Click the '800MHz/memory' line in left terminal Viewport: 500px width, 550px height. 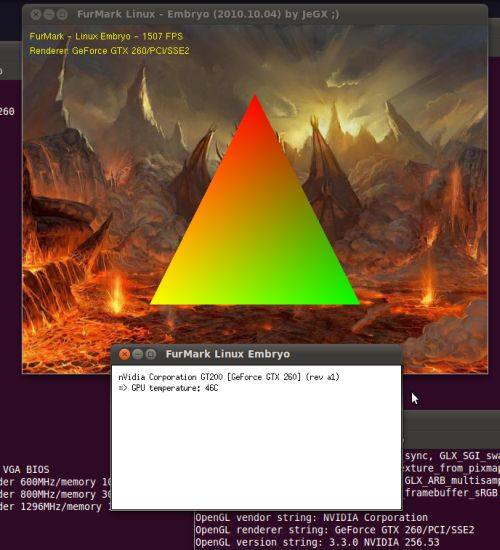55,495
